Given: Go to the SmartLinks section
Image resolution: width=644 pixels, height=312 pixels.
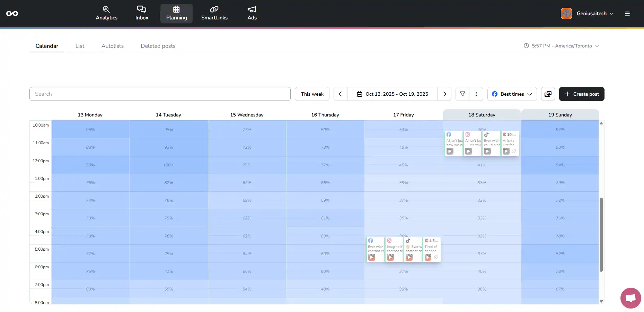Looking at the screenshot, I should pyautogui.click(x=214, y=13).
